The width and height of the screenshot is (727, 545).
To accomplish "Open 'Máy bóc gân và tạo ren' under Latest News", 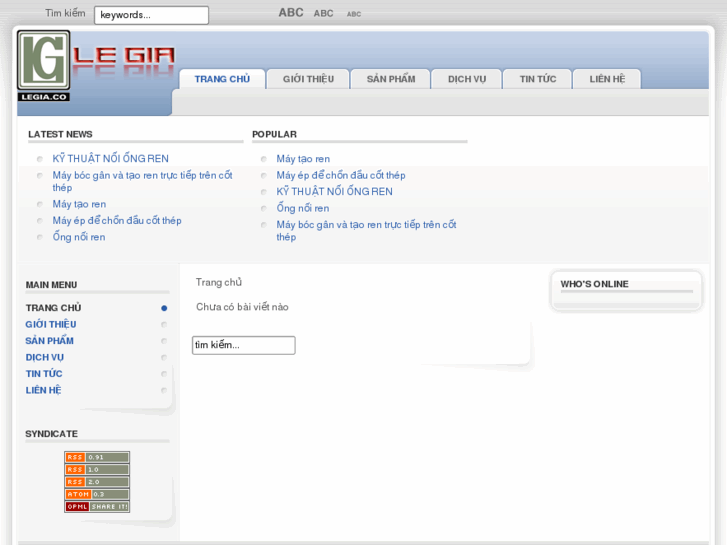I will point(142,181).
